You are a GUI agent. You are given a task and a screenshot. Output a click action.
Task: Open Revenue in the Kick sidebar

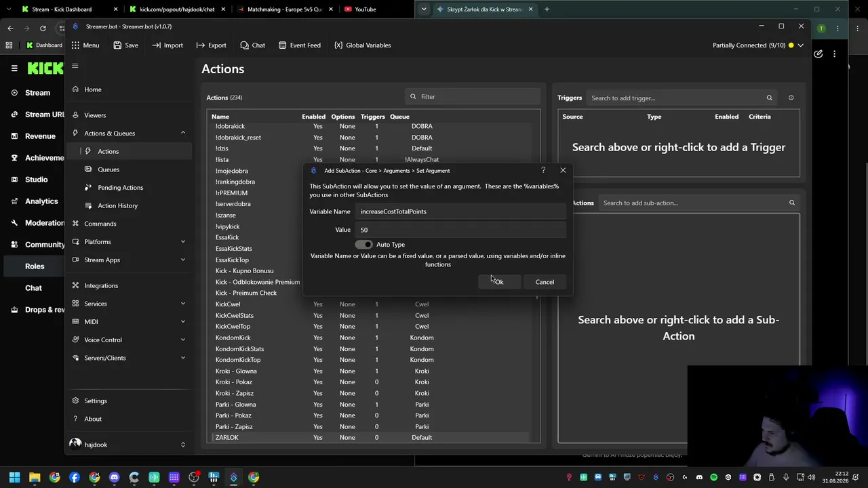pos(40,136)
